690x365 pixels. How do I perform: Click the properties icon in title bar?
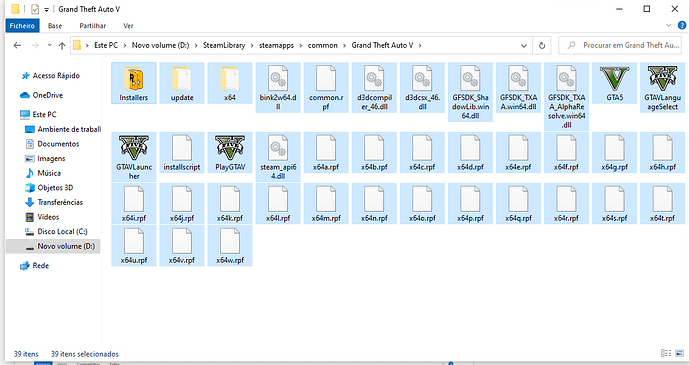tap(35, 9)
